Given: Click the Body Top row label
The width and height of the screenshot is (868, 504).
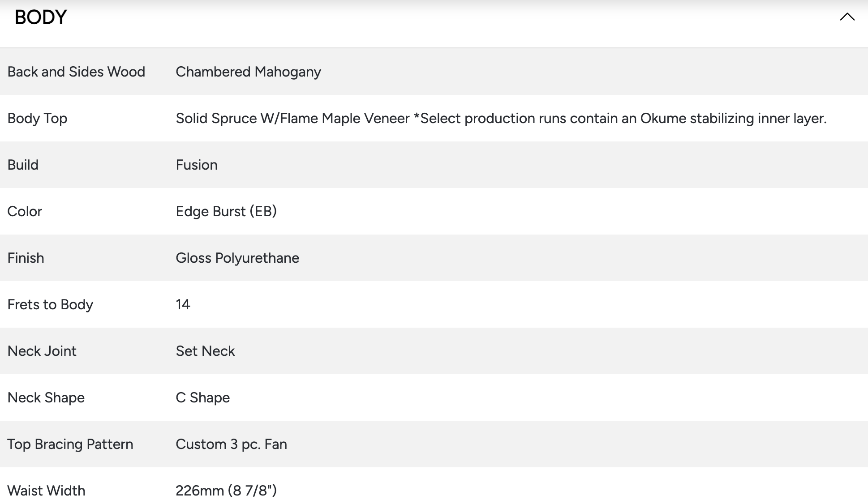Looking at the screenshot, I should click(x=37, y=118).
